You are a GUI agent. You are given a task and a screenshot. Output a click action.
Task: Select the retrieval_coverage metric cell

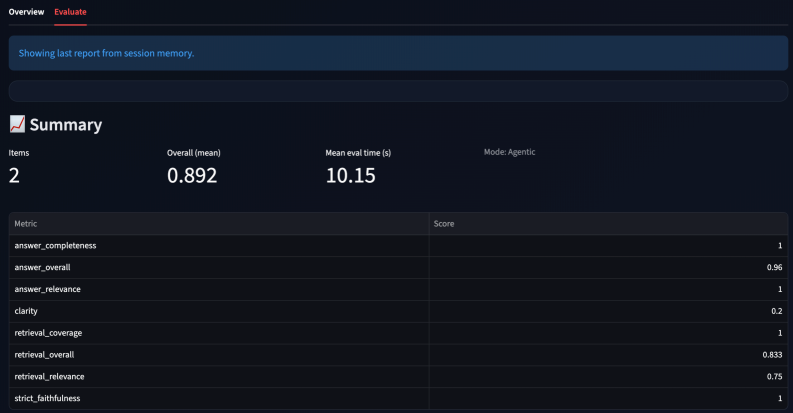coord(50,333)
